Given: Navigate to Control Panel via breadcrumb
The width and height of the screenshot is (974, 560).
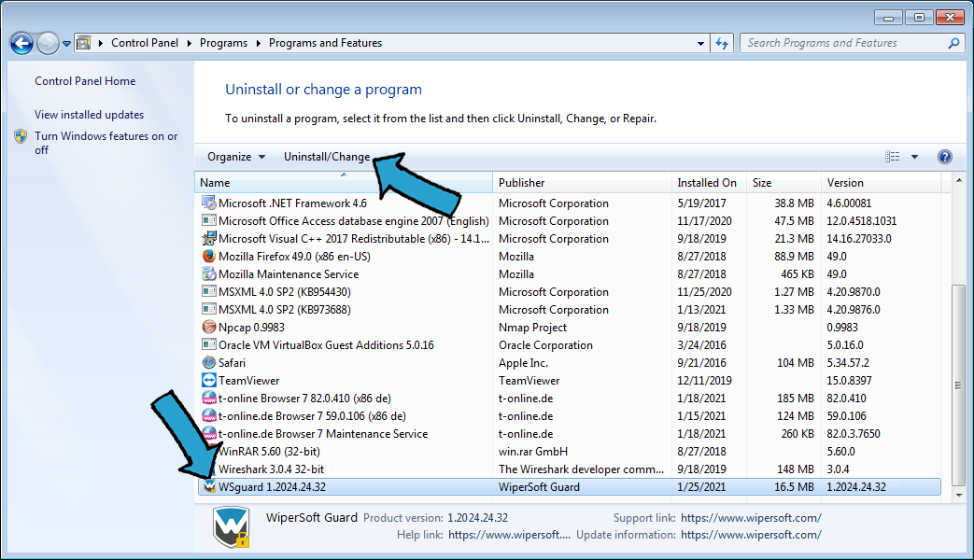Looking at the screenshot, I should (145, 42).
